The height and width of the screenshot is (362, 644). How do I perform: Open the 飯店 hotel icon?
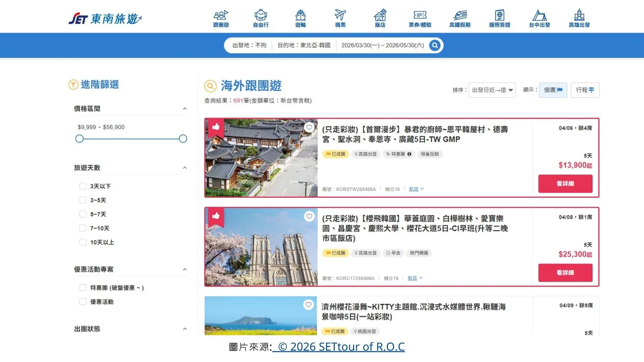380,19
